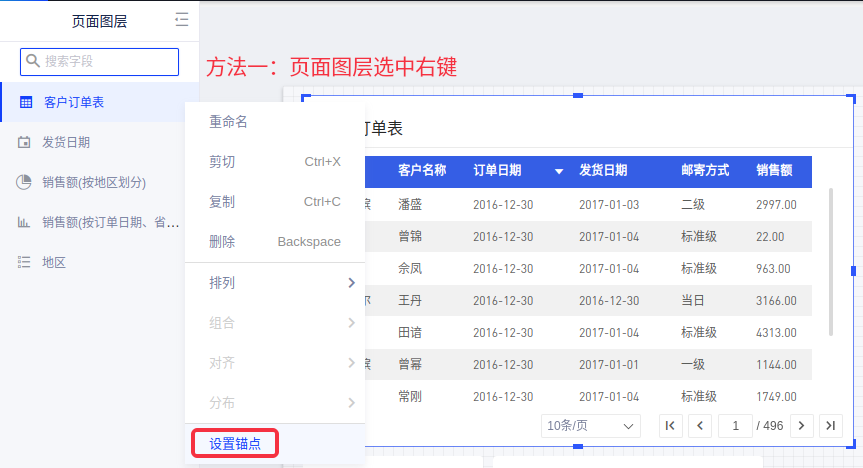Select 复制 from the context menu
This screenshot has height=468, width=863.
click(222, 202)
